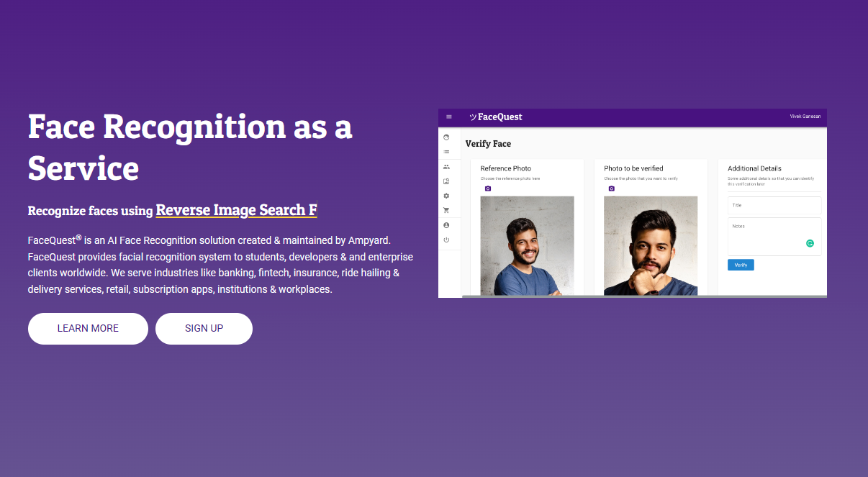
Task: Click the shopping cart icon in sidebar
Action: 446,211
